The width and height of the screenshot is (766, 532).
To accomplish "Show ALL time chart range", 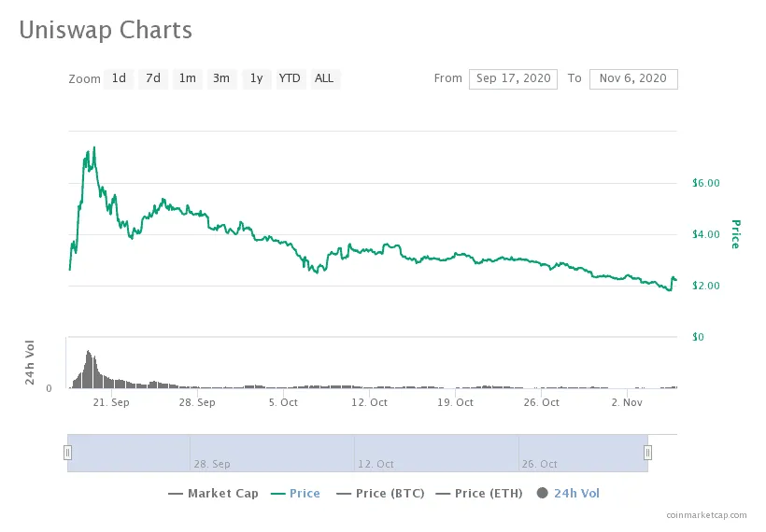I will (324, 78).
